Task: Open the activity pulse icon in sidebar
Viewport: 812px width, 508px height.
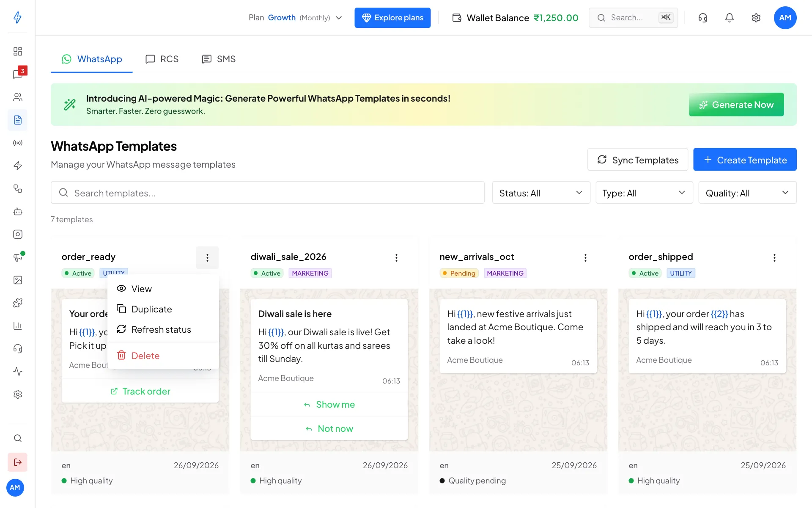Action: point(17,371)
